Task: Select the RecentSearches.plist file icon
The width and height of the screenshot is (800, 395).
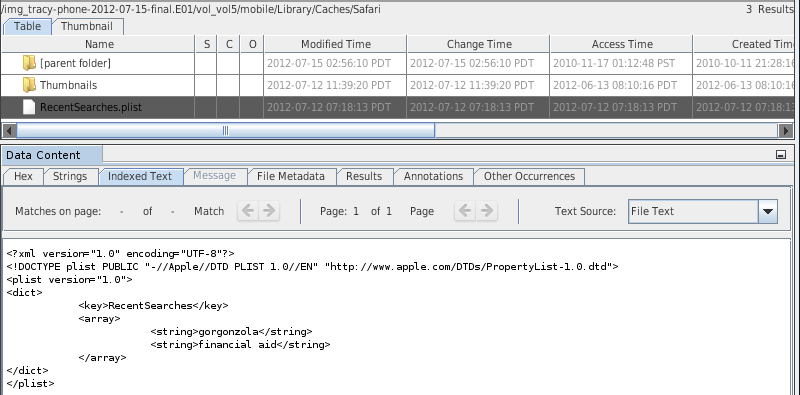Action: (29, 107)
